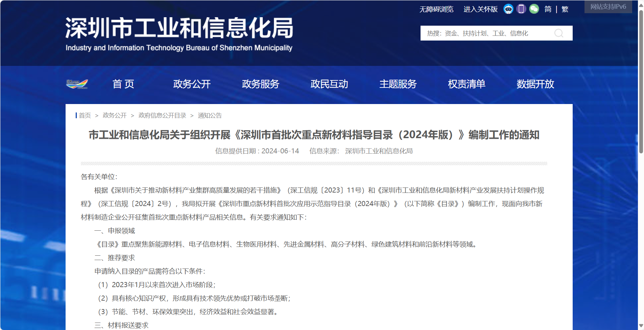Screen dimensions: 644x330
Task: Open the WeChat icon in header
Action: coord(534,9)
